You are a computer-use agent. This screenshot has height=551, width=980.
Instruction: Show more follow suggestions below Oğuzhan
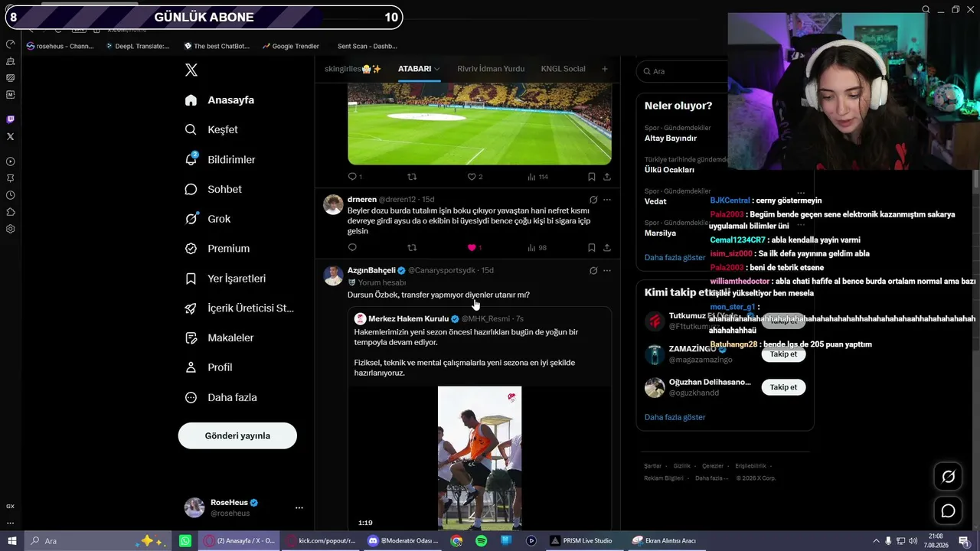[675, 417]
